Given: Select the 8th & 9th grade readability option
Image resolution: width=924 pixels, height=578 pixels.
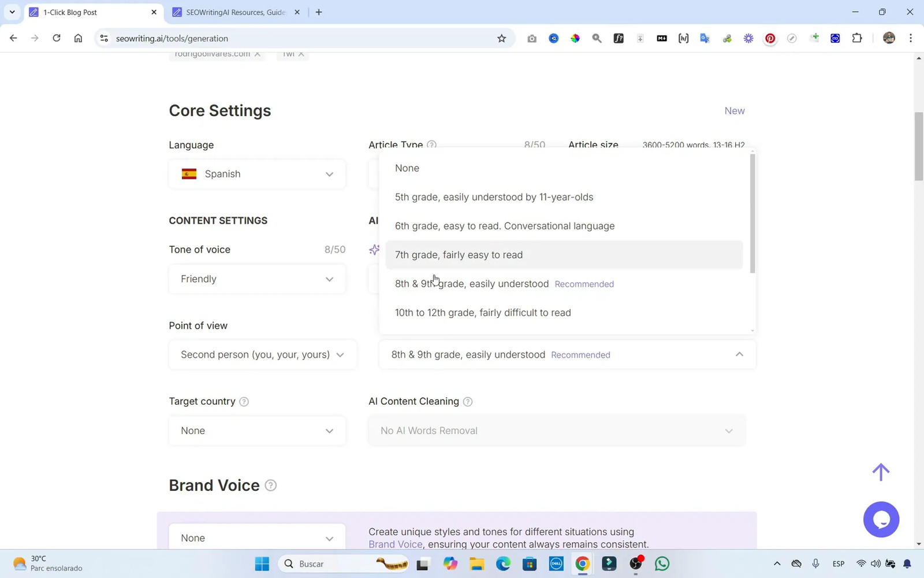Looking at the screenshot, I should (x=472, y=283).
